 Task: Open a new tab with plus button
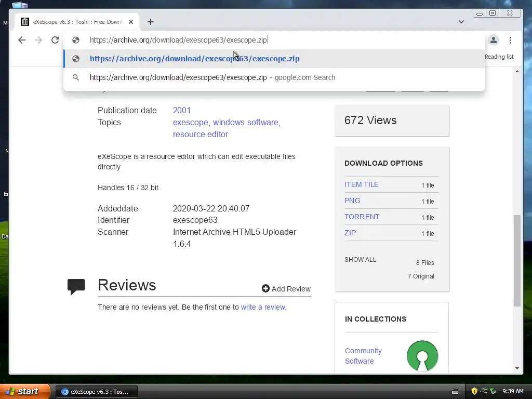151,22
